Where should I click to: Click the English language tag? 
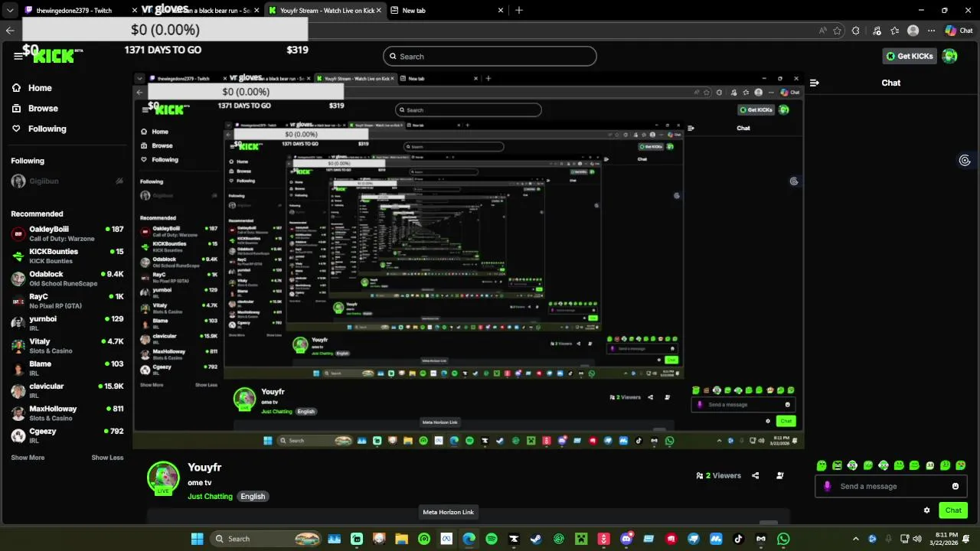(253, 497)
